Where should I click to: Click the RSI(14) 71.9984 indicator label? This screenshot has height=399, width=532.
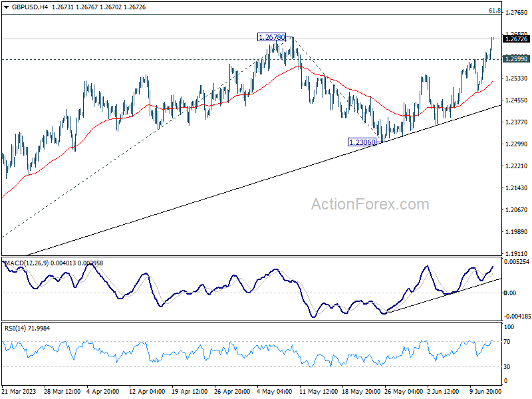point(27,328)
